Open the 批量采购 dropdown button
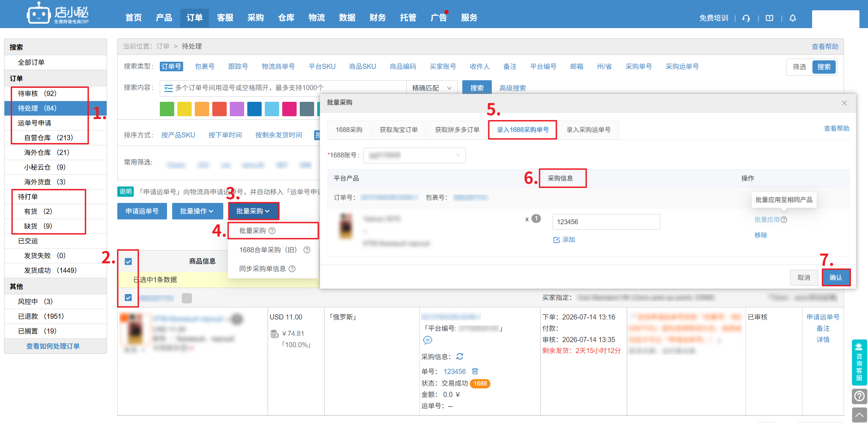868x423 pixels. tap(253, 211)
